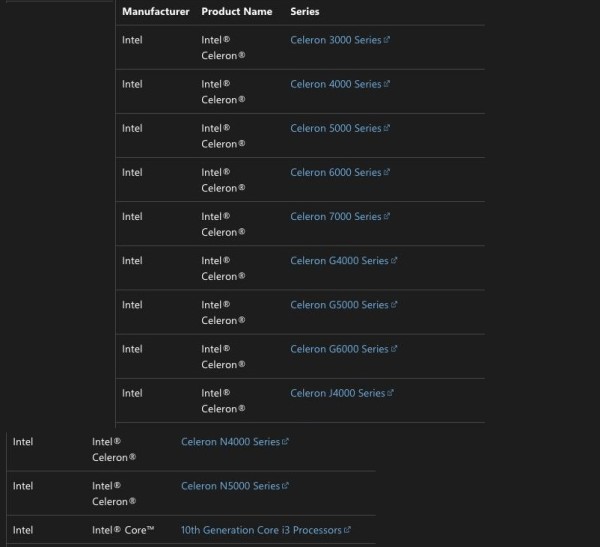Select the Manufacturer column header
The image size is (600, 547).
click(156, 11)
